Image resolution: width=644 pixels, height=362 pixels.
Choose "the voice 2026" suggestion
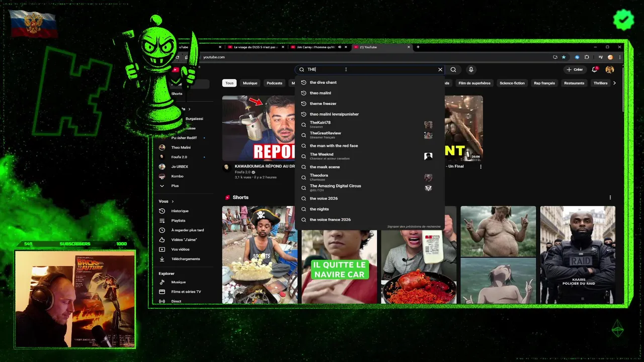coord(370,199)
